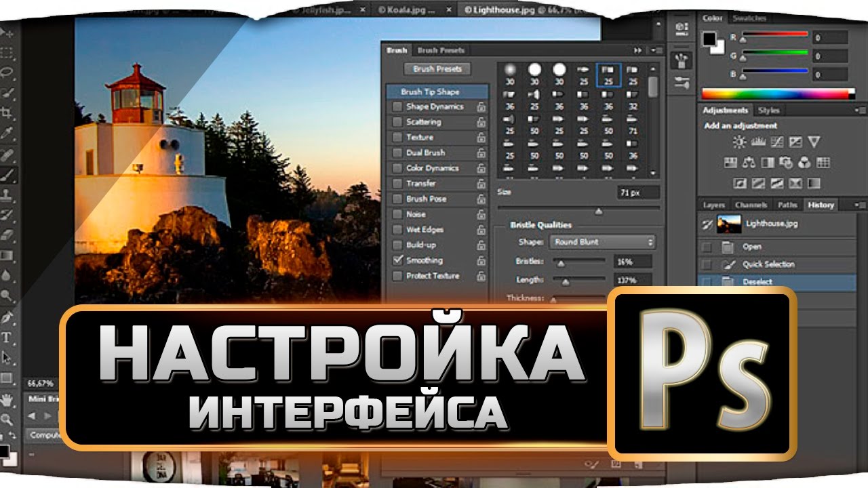Open Shape dropdown showing Round Blunt

click(603, 242)
